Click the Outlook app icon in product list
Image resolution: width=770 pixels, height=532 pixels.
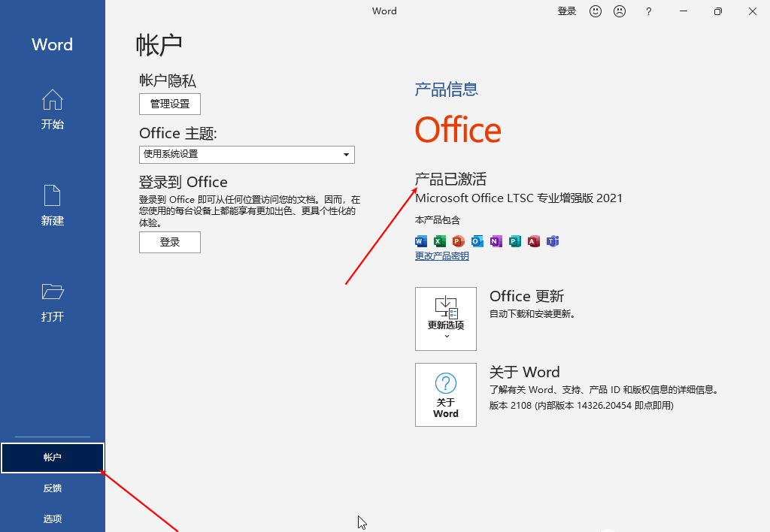[x=477, y=241]
